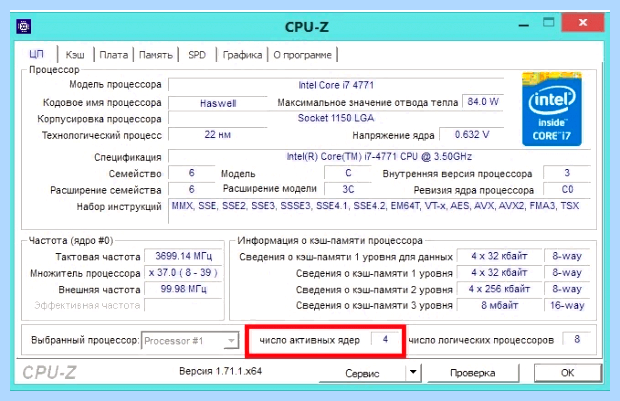Maximize the CPU-Z window
This screenshot has height=401, width=620.
548,23
